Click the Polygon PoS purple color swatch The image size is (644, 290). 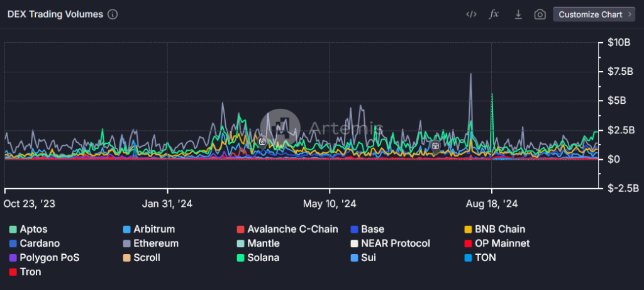(x=13, y=258)
